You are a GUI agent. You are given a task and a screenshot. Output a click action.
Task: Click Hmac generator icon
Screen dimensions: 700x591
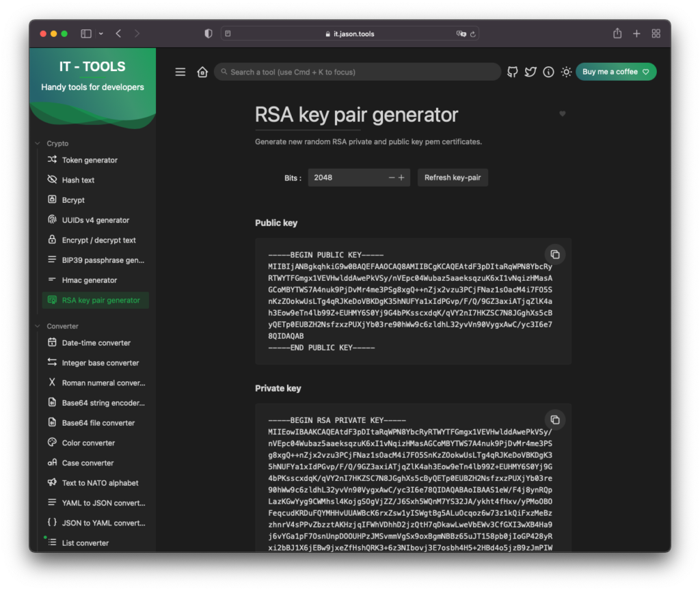[x=52, y=279]
